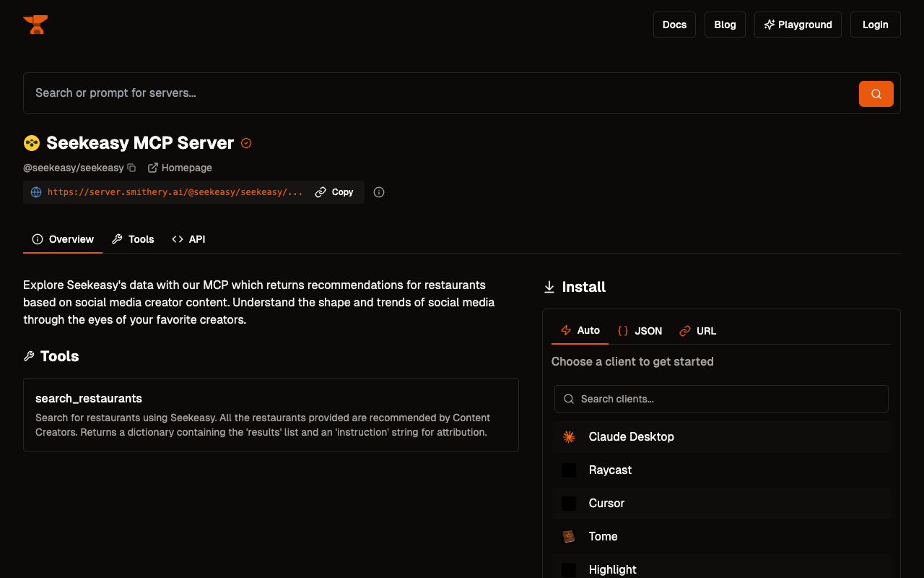Image resolution: width=924 pixels, height=578 pixels.
Task: Select the Auto install tab
Action: [x=580, y=330]
